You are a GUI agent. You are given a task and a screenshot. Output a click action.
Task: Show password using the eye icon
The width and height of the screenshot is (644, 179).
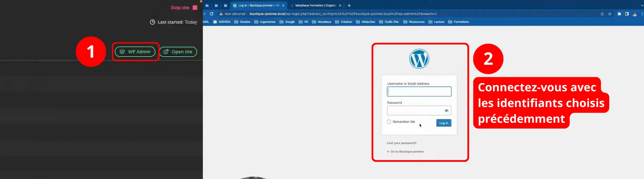[447, 111]
